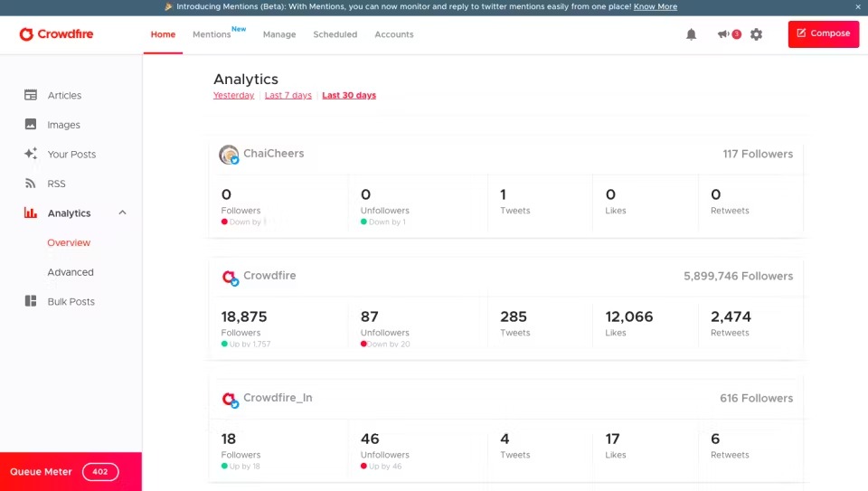This screenshot has width=868, height=491.
Task: Open the RSS feed section
Action: (56, 184)
